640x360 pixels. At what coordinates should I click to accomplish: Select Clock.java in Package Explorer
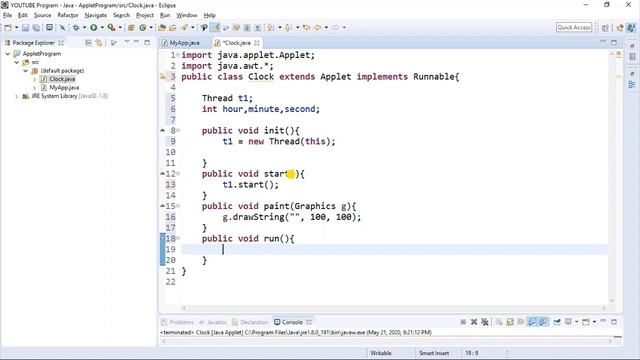point(62,79)
